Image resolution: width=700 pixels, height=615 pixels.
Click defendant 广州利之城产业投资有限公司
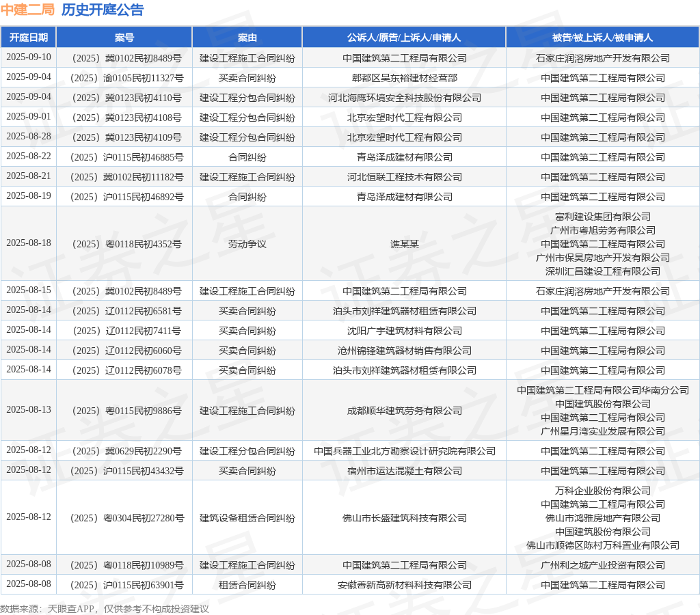(x=603, y=566)
